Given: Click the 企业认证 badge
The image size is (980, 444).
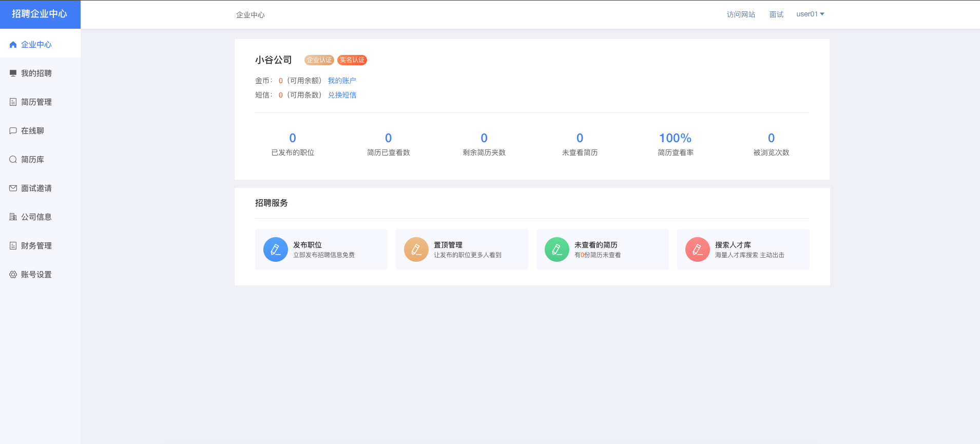Looking at the screenshot, I should [319, 60].
